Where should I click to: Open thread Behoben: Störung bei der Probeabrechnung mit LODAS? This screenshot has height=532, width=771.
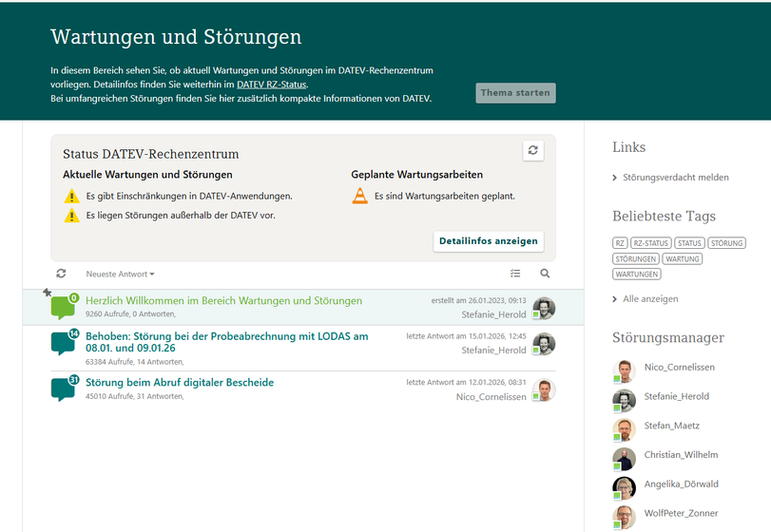(226, 342)
